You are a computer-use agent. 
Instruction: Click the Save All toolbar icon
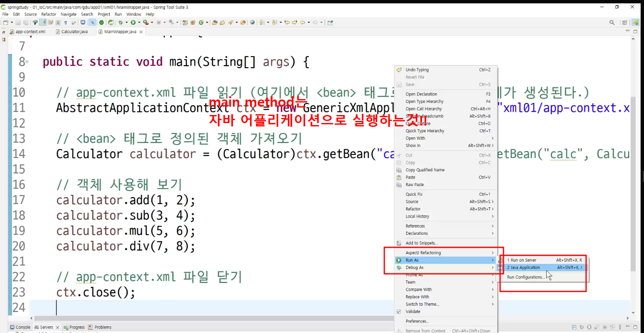tap(26, 22)
